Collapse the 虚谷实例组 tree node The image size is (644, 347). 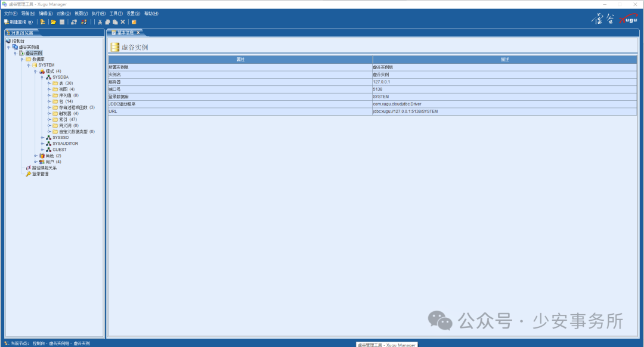[x=8, y=47]
